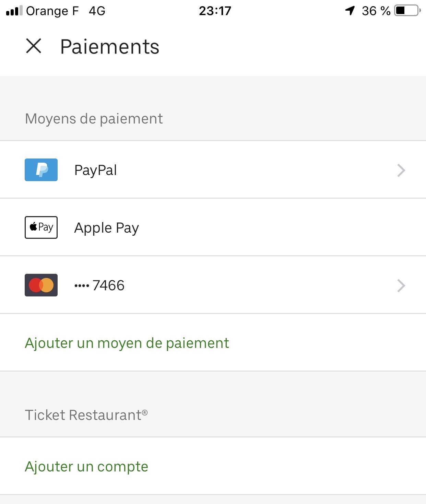This screenshot has height=504, width=426.
Task: Select Apple Pay payment method
Action: 107,228
